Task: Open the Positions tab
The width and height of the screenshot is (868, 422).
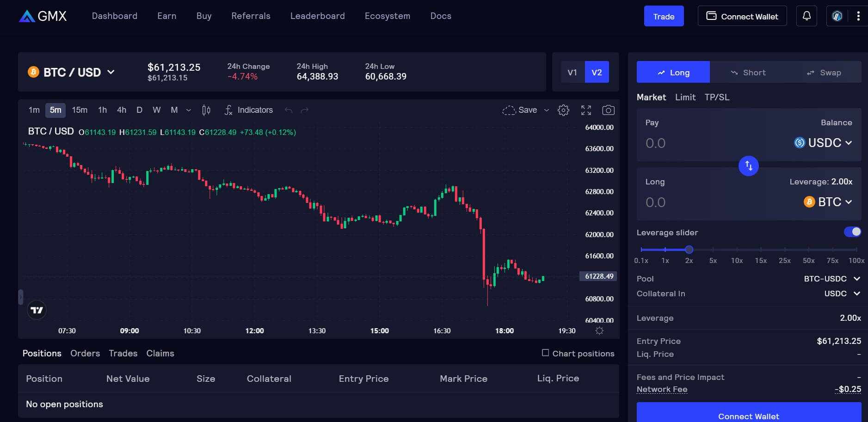Action: tap(42, 353)
